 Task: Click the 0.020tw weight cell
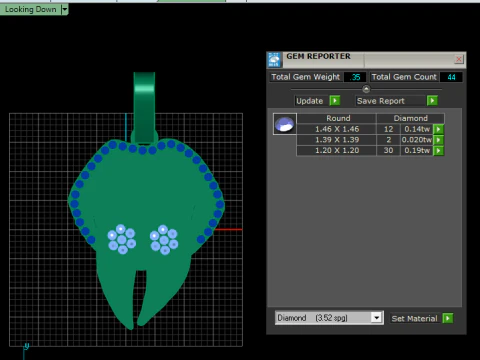(x=417, y=140)
